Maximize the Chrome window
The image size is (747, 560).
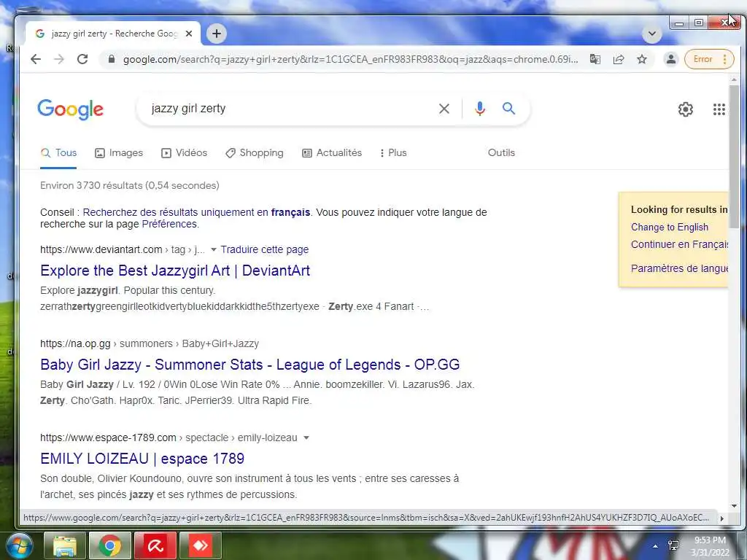click(x=699, y=23)
